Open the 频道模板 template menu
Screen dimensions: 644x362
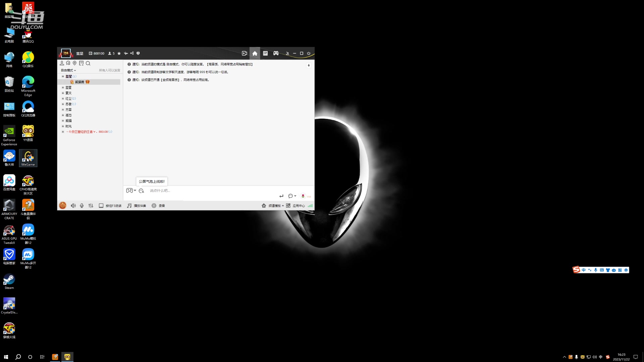pos(273,205)
